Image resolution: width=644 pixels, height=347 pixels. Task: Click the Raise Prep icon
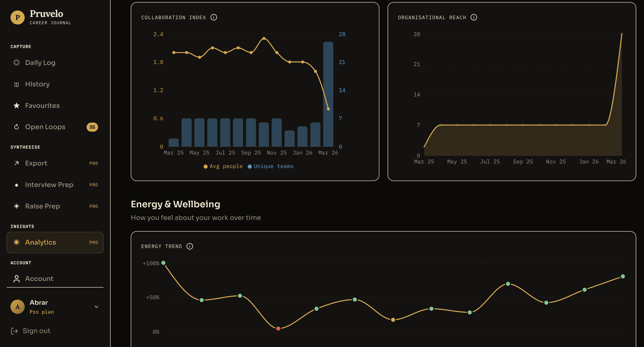16,206
